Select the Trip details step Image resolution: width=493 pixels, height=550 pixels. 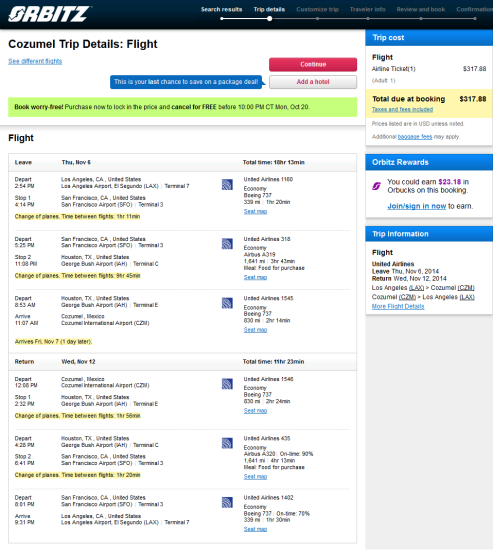point(269,9)
